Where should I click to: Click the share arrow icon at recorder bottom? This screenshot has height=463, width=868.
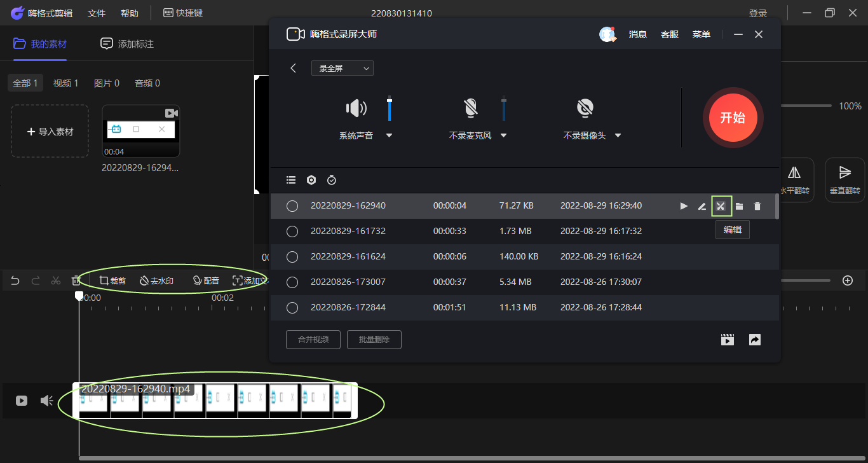[x=754, y=340]
